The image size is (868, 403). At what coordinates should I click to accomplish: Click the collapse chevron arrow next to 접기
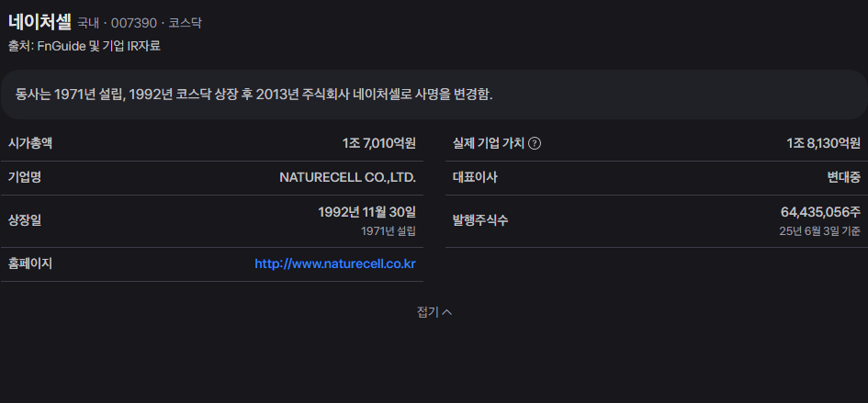pos(447,312)
